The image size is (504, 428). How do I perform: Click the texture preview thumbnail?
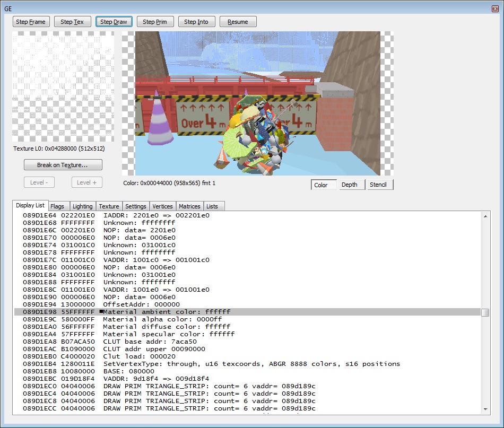pos(63,86)
